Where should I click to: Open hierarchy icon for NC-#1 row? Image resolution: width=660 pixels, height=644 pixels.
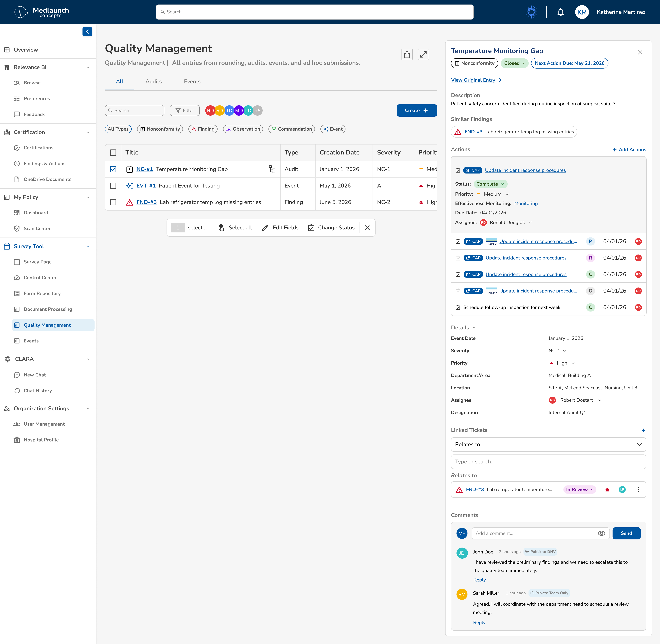pyautogui.click(x=272, y=169)
